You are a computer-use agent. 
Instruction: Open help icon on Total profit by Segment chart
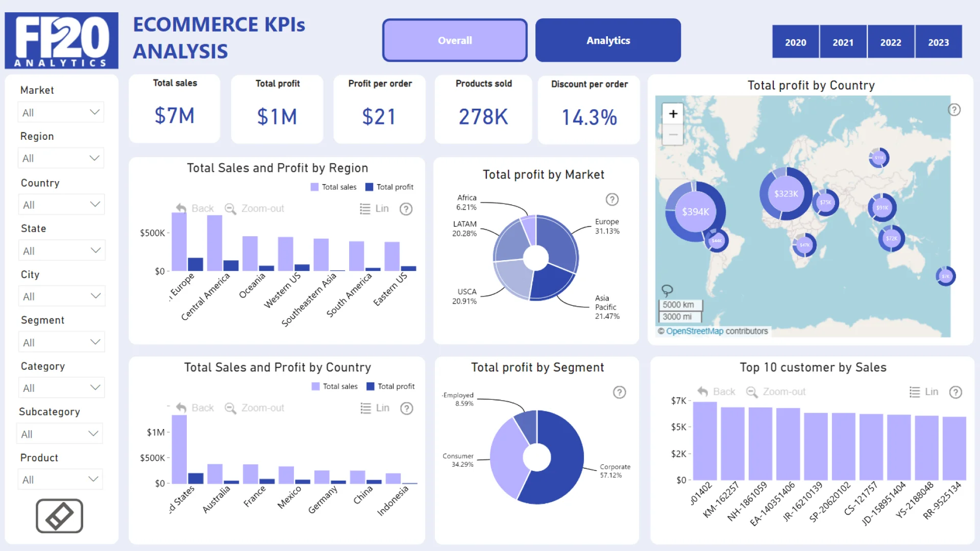coord(619,392)
